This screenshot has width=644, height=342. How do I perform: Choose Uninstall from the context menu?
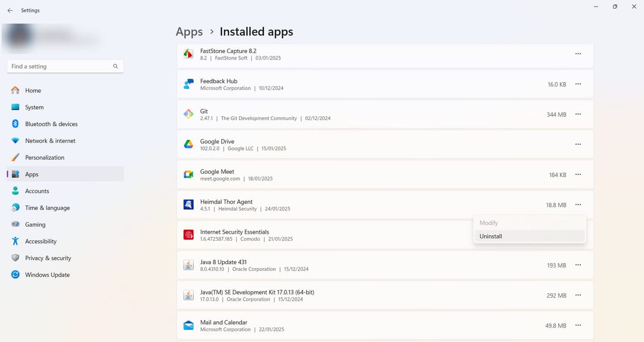(x=530, y=236)
